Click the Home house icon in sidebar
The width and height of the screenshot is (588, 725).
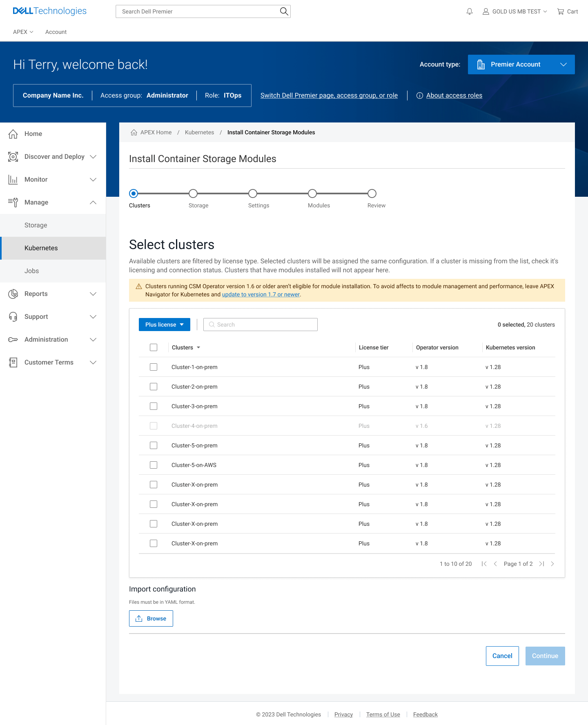pyautogui.click(x=13, y=134)
